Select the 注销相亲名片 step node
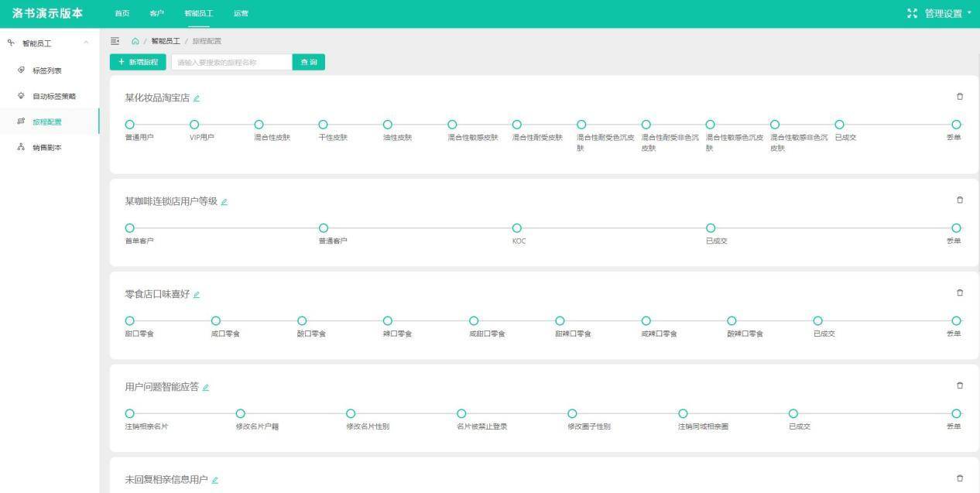This screenshot has height=493, width=980. click(x=130, y=414)
